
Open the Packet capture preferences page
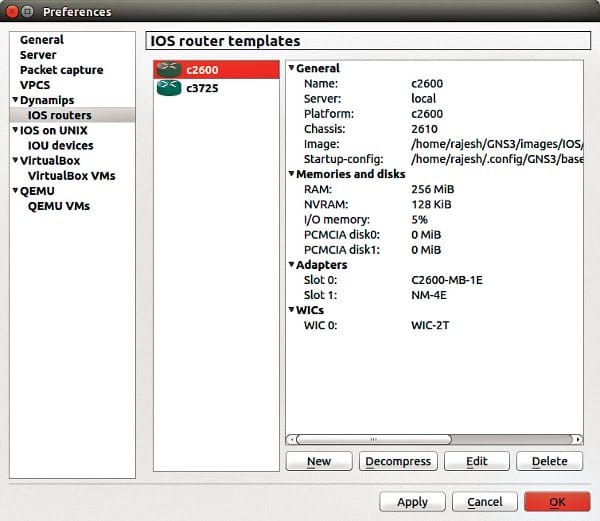click(x=62, y=70)
